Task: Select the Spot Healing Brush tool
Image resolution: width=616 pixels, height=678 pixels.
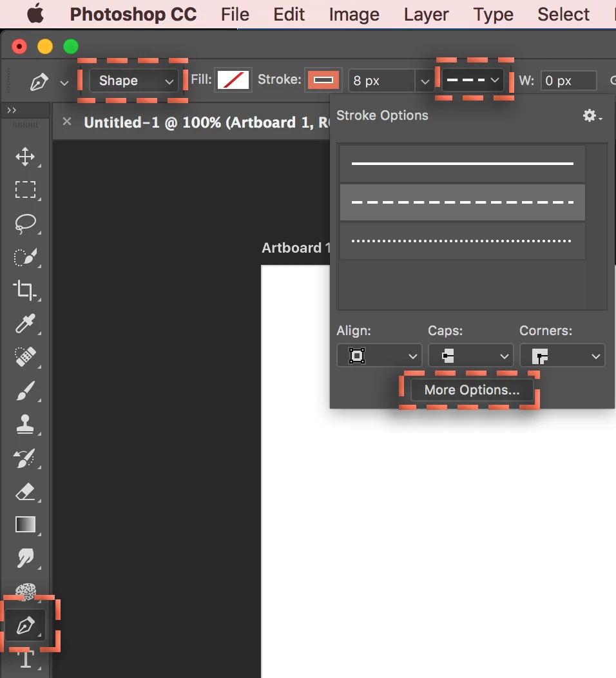Action: [x=25, y=357]
